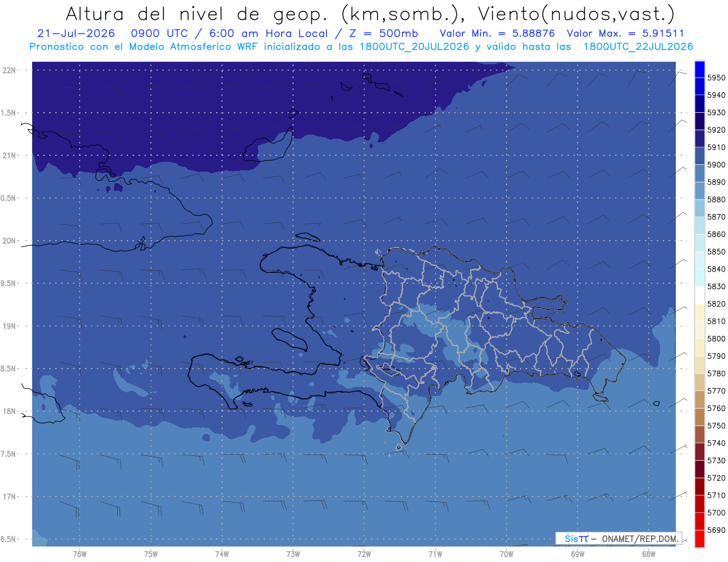
Task: Click the 5950 bright blue legend swatch
Action: 699,69
